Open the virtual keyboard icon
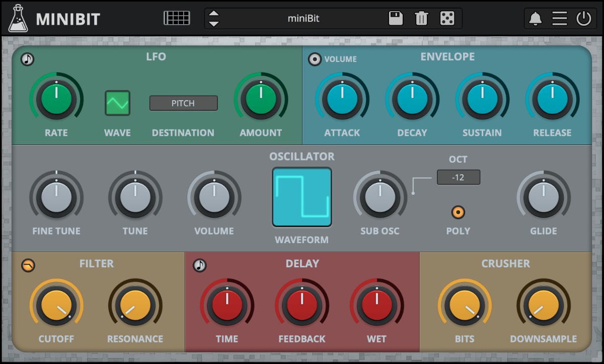 pyautogui.click(x=176, y=17)
